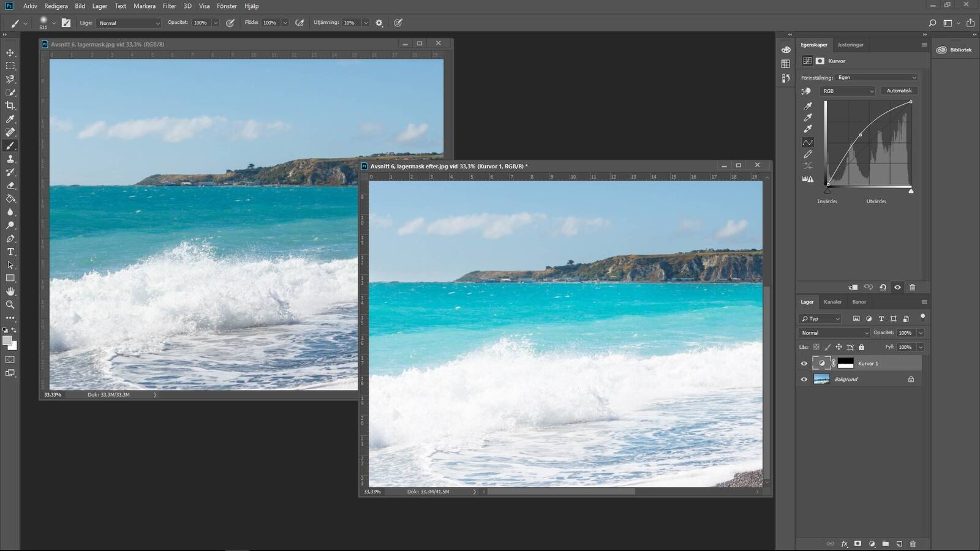Delete layer using trash icon in Layers panel

(x=913, y=544)
